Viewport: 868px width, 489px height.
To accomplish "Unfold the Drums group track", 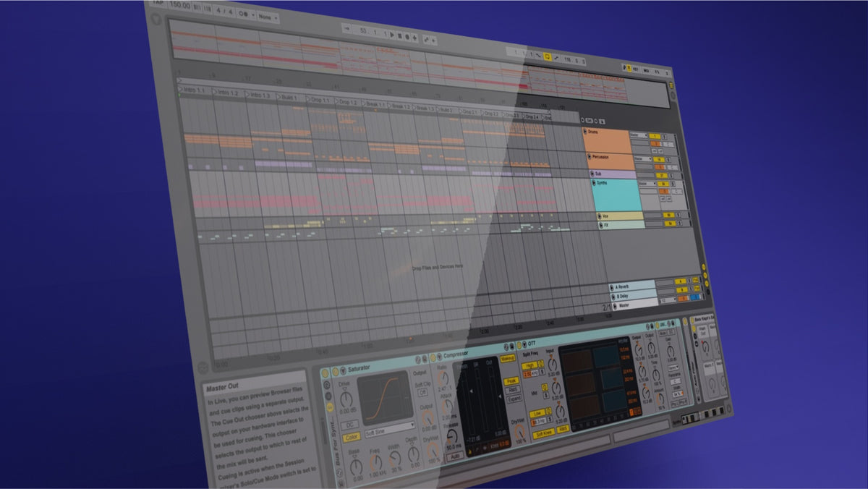I will (x=587, y=132).
